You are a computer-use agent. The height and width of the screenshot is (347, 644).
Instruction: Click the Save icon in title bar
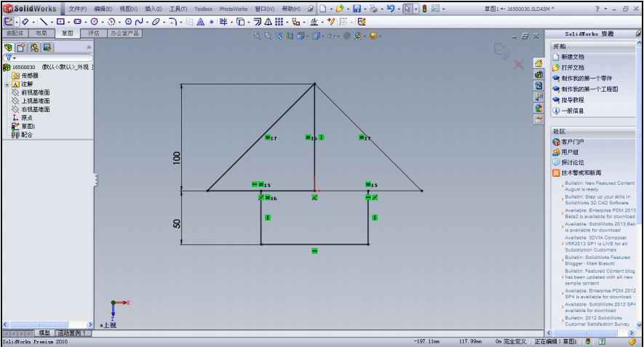(x=357, y=9)
